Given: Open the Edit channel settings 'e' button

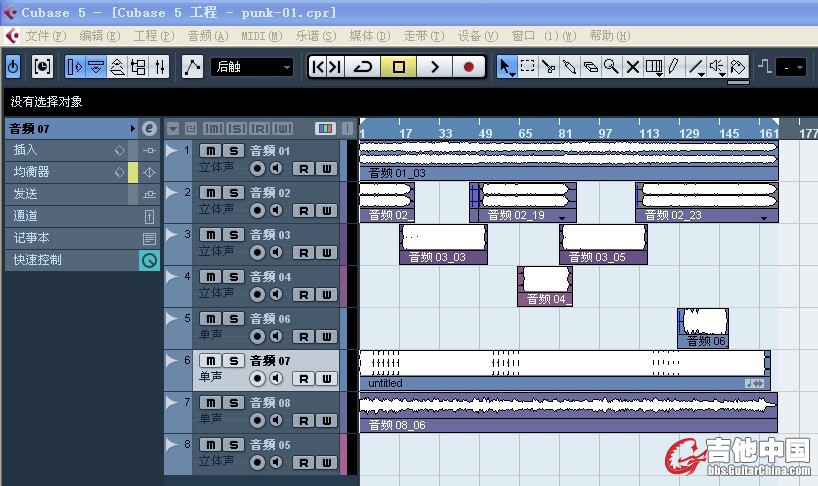Looking at the screenshot, I should 149,128.
